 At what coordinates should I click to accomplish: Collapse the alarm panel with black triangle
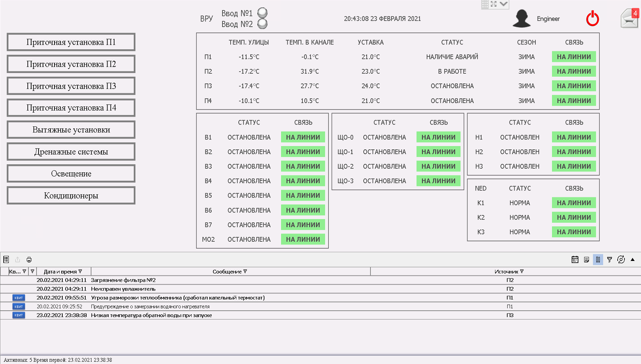point(632,259)
